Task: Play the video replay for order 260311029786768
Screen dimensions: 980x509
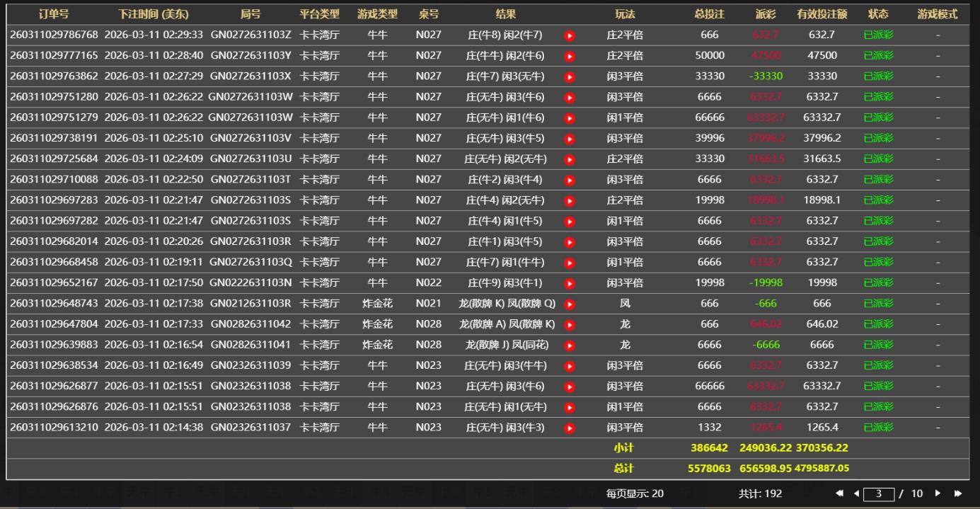Action: coord(570,35)
